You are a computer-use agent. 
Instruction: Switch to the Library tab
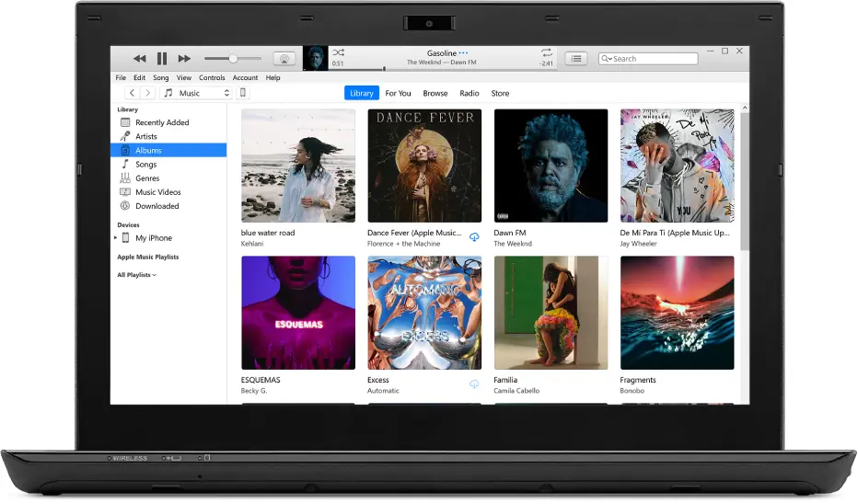click(x=362, y=93)
